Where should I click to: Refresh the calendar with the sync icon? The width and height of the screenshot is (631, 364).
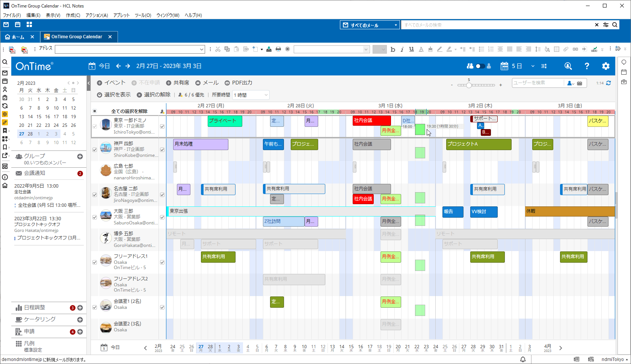[608, 83]
